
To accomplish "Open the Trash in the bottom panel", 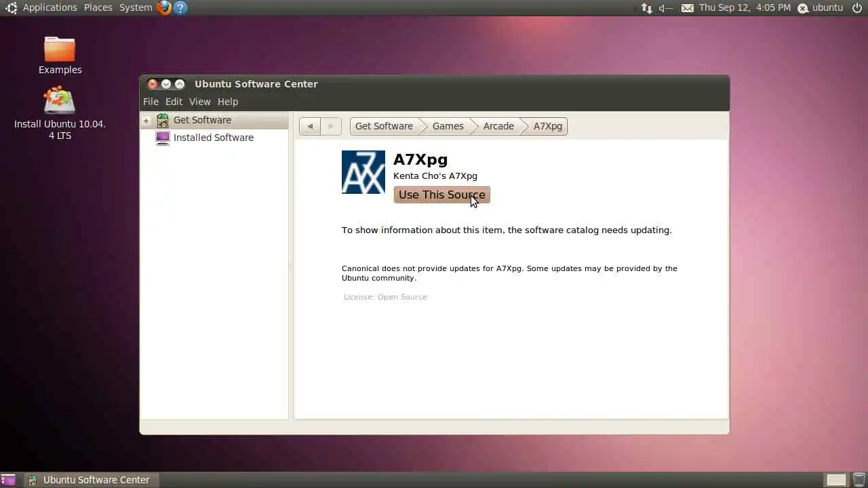I will [859, 480].
